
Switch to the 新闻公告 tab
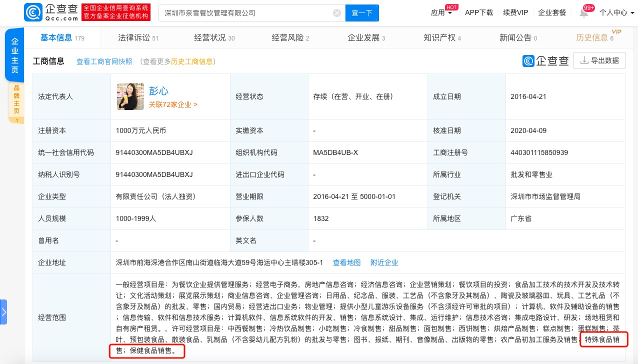tap(518, 37)
